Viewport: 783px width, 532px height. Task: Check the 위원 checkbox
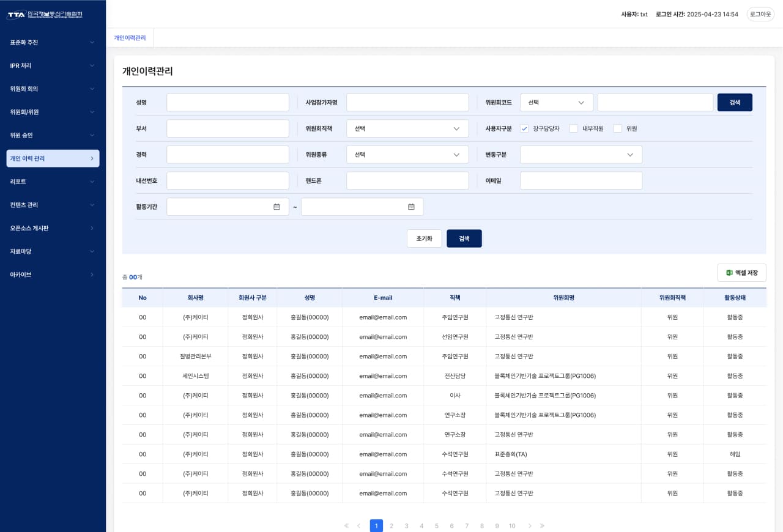coord(617,128)
